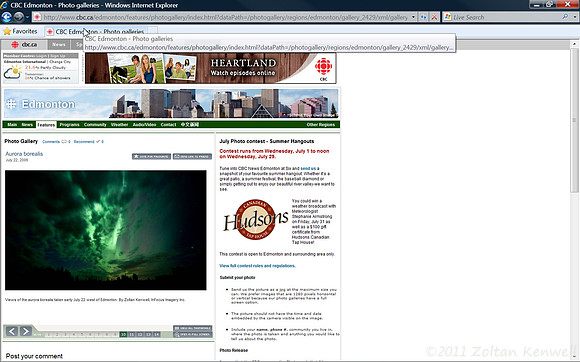Viewport: 580px width, 362px height.
Task: Click the Hudsons Canadian Tap House logo
Action: 256,220
